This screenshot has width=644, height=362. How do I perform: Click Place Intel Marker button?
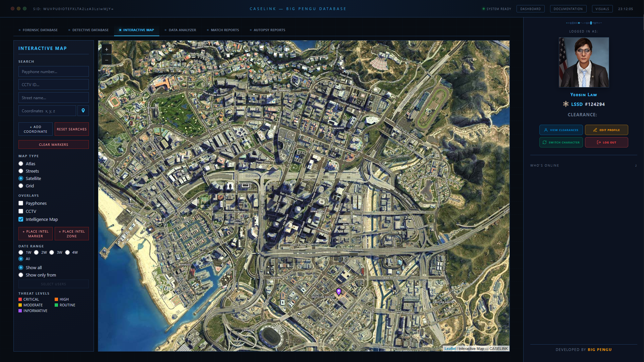click(36, 234)
